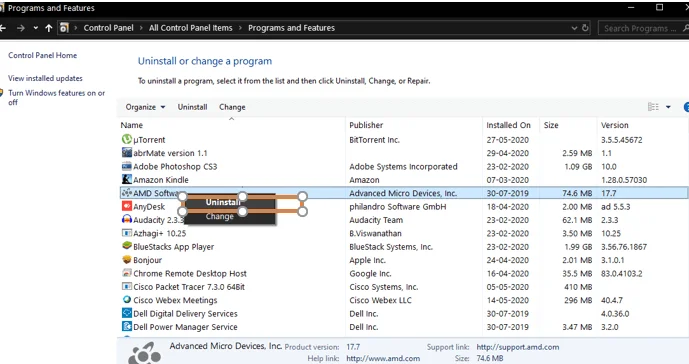Click the Dell Digital Delivery Services icon
This screenshot has width=689, height=364.
click(127, 313)
